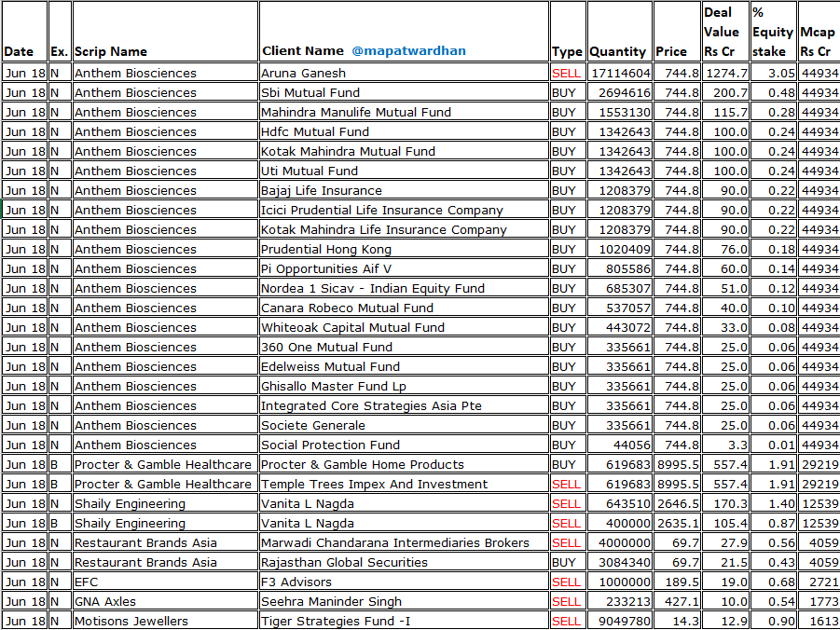
Task: Select the 'Societe Generale' cell
Action: point(404,425)
